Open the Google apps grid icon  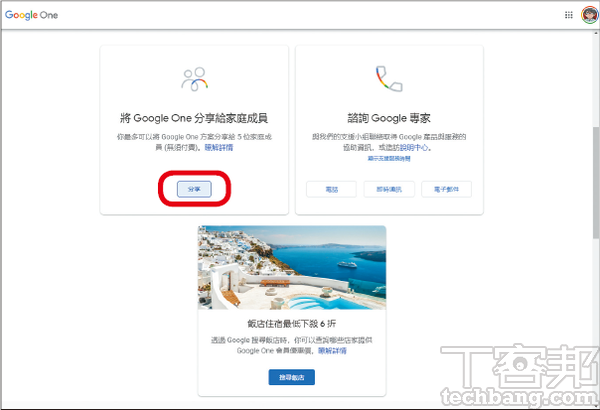[x=569, y=15]
